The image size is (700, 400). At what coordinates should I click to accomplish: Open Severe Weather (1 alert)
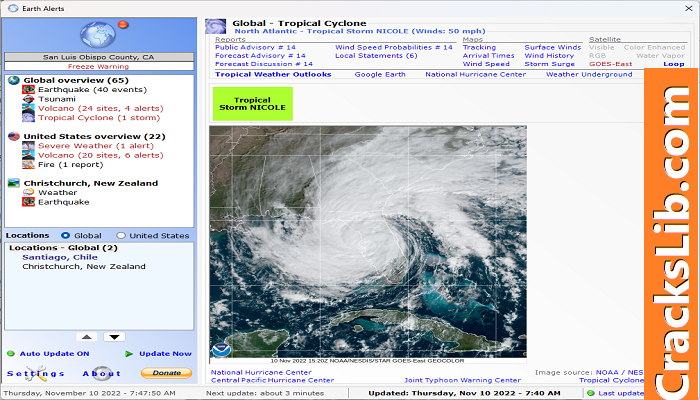(x=96, y=146)
